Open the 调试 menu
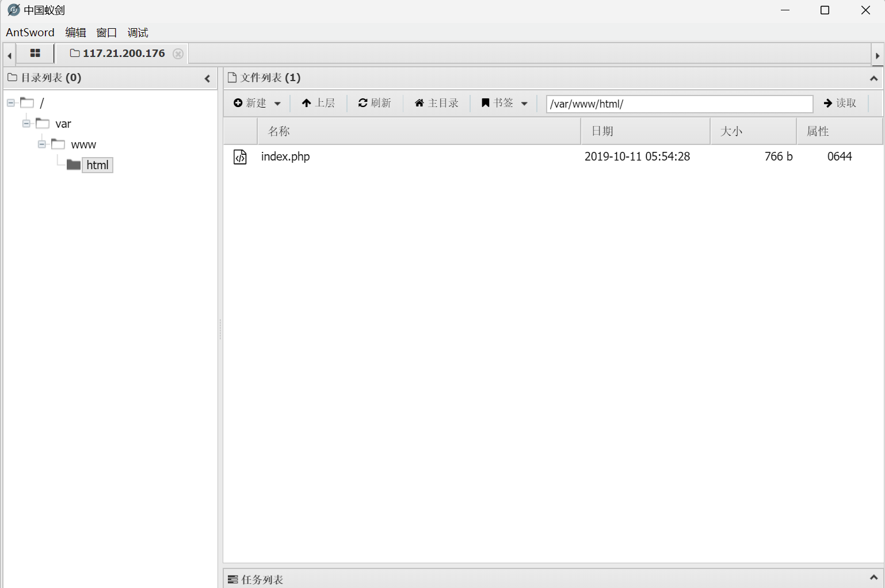 click(138, 32)
